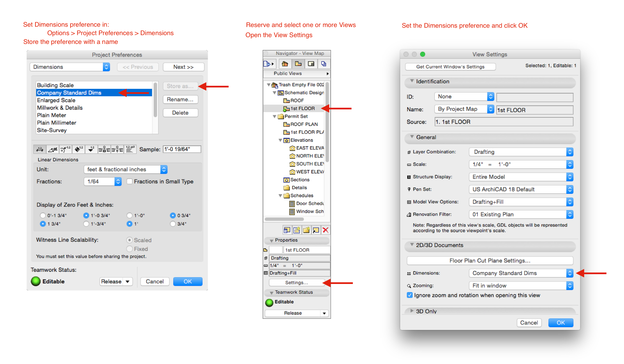
Task: Click the Sample field showing 1'-0 19/64"
Action: coord(182,149)
